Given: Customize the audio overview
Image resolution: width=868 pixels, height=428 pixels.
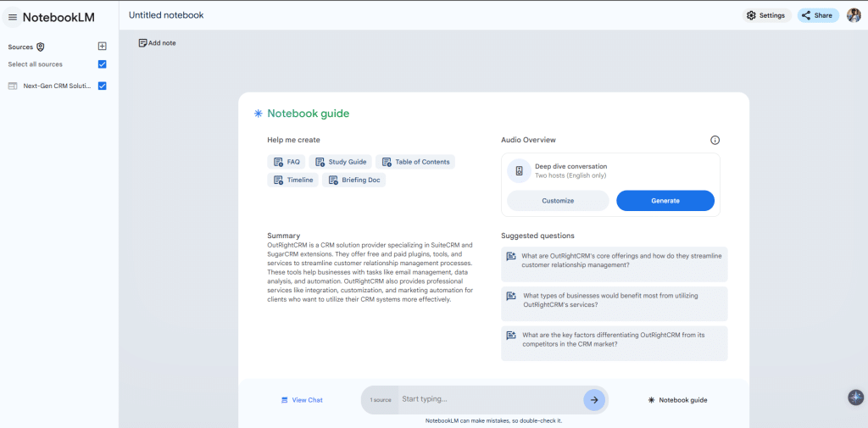Looking at the screenshot, I should (x=558, y=200).
